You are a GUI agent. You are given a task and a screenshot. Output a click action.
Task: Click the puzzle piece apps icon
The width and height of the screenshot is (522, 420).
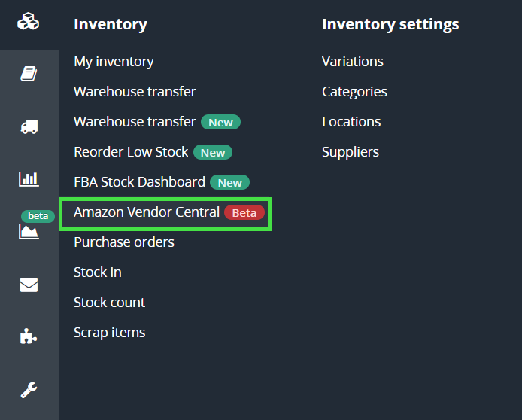(29, 337)
